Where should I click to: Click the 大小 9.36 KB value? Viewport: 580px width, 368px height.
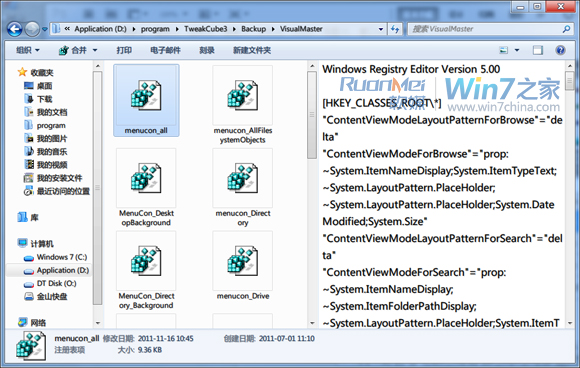(149, 350)
